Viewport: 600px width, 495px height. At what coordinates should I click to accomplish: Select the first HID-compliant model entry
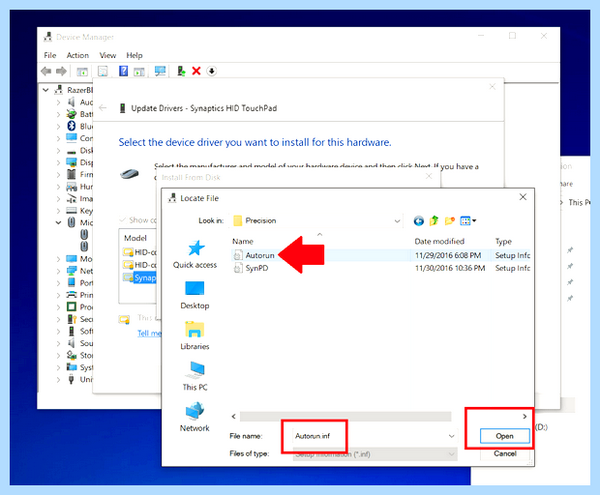(139, 252)
